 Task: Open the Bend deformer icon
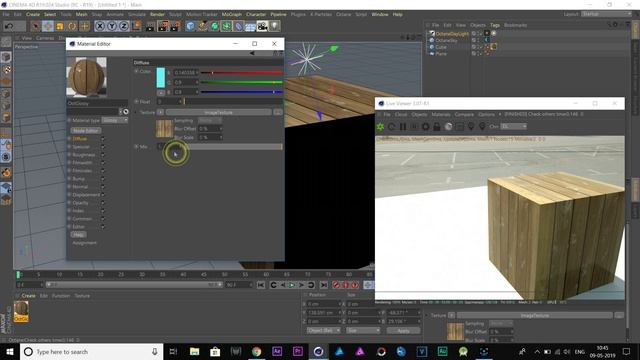click(238, 26)
